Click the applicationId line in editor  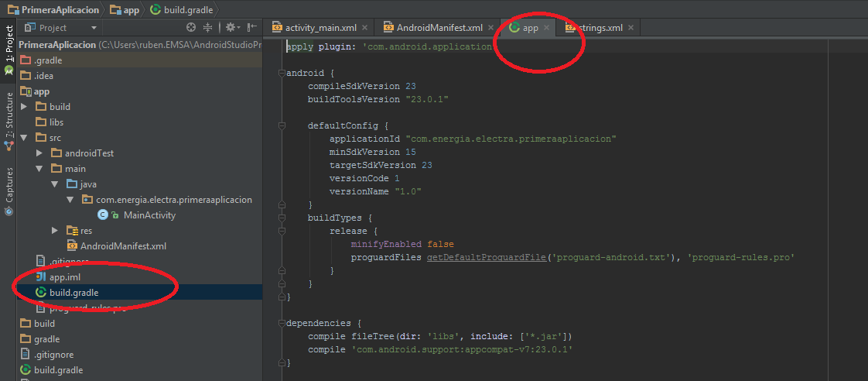(473, 139)
